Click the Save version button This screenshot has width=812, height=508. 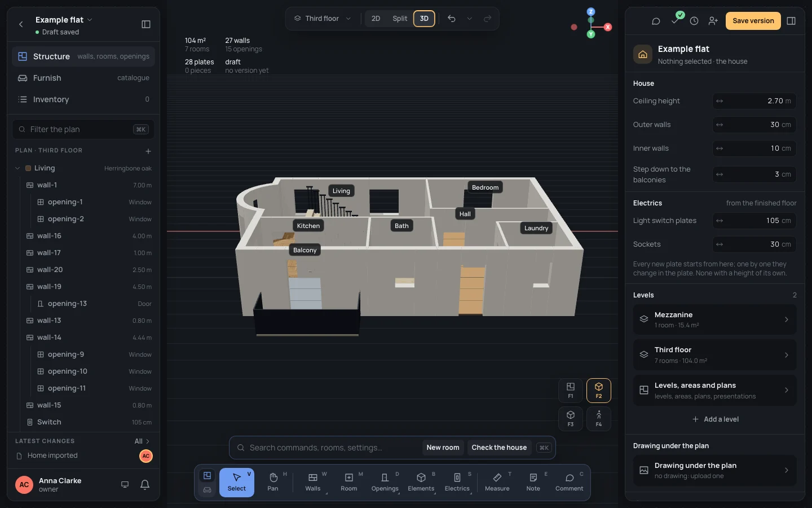pyautogui.click(x=753, y=21)
